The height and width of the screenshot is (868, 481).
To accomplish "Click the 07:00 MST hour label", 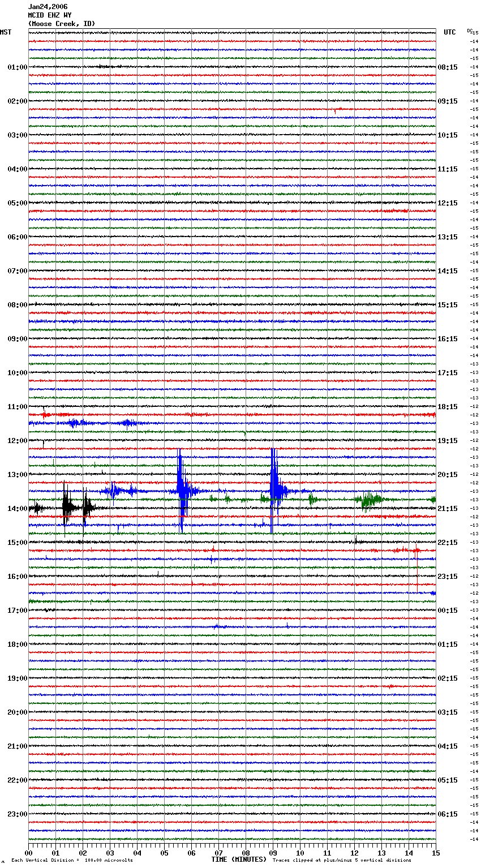I will point(18,271).
